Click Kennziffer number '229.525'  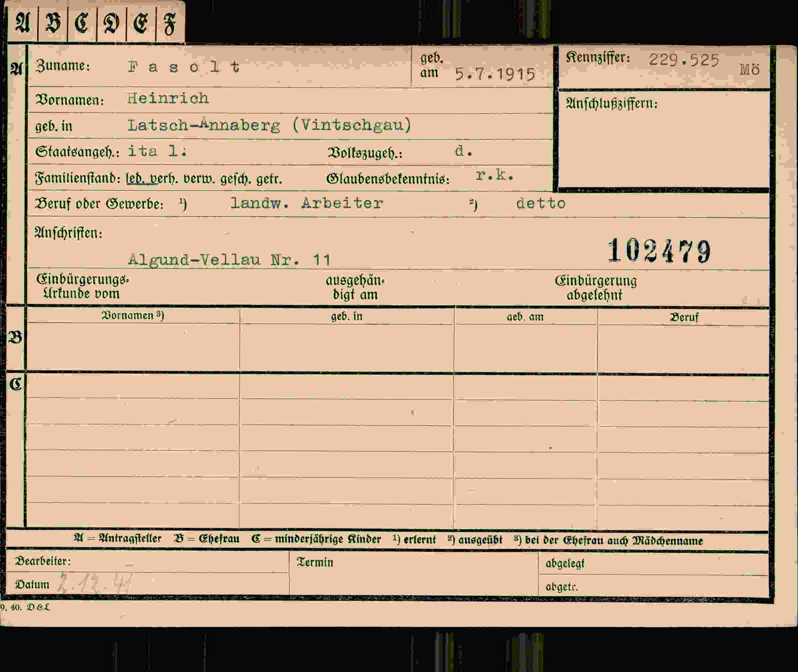point(684,60)
